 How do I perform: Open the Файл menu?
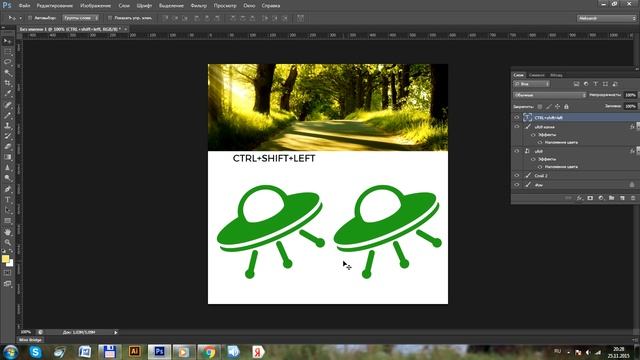click(24, 6)
